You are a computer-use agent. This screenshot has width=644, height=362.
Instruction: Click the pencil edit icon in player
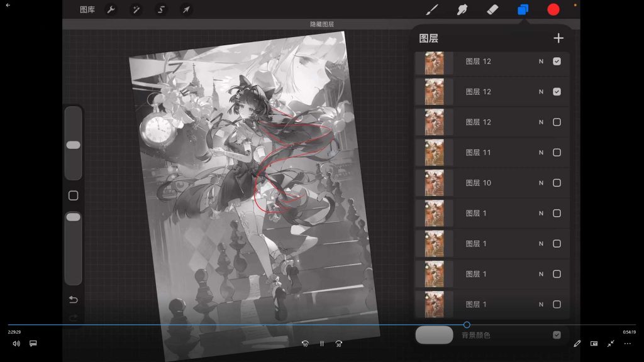(x=577, y=344)
